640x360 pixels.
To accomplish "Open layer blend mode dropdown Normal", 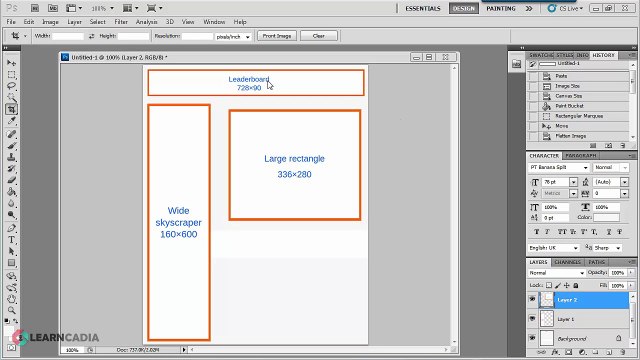I will (557, 273).
